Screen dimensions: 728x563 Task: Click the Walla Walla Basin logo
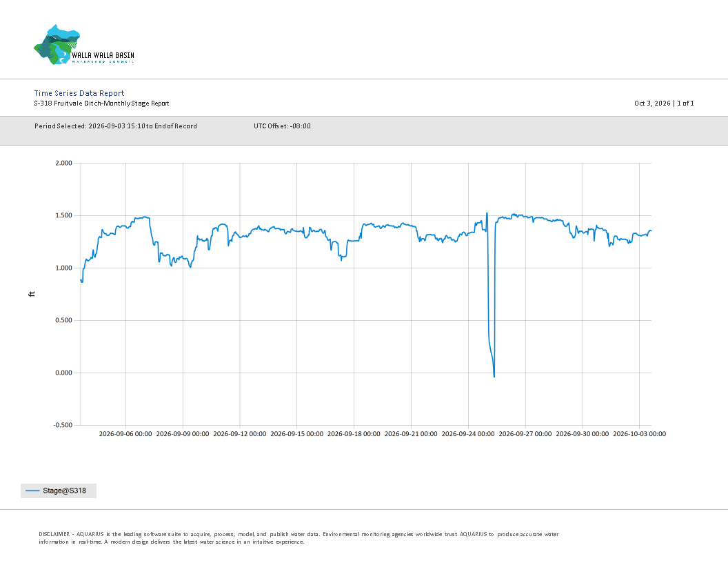(84, 45)
